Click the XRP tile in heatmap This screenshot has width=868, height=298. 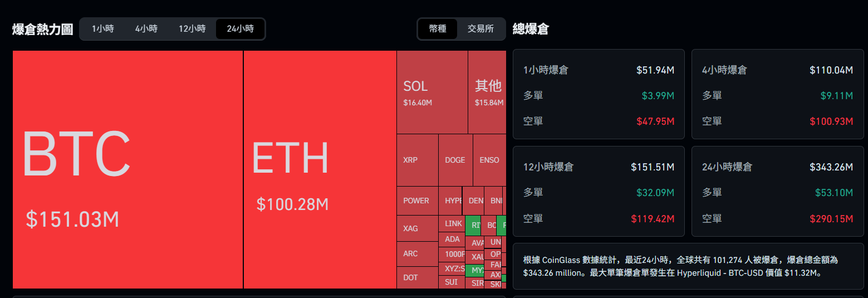coord(417,160)
